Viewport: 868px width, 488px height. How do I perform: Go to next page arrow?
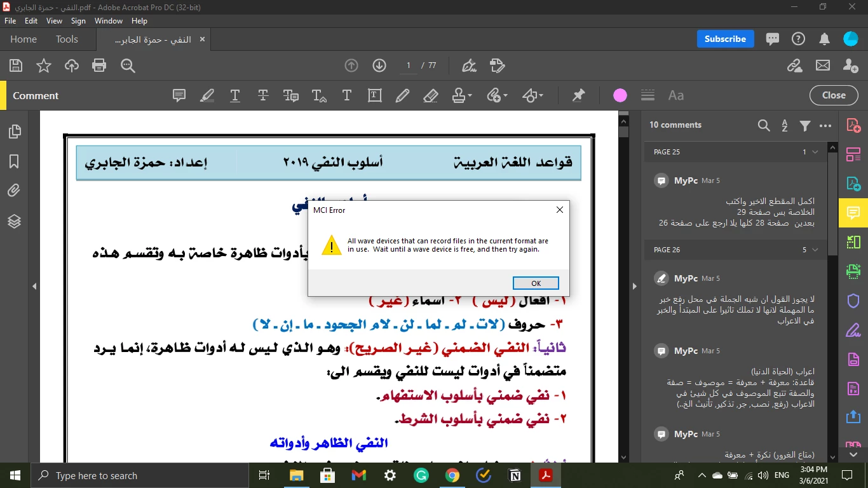pyautogui.click(x=379, y=65)
